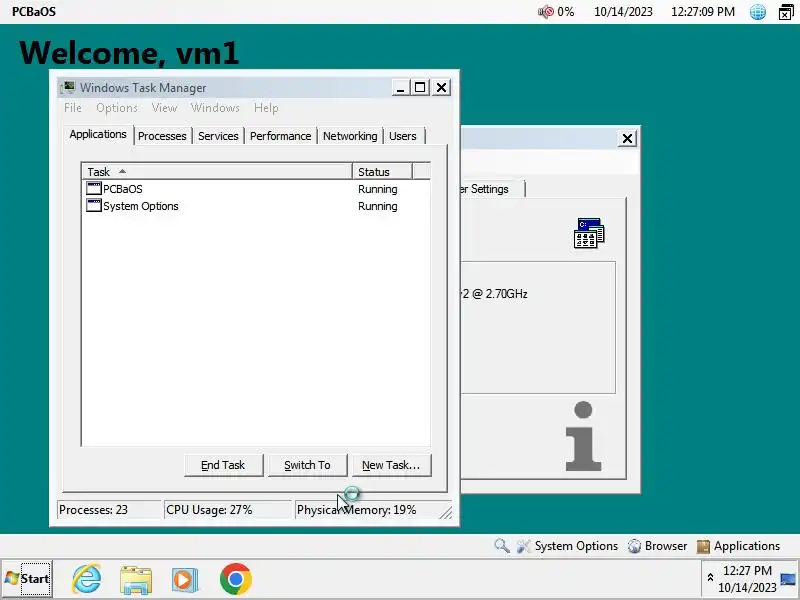Switch to the Processes tab
800x600 pixels.
[162, 136]
